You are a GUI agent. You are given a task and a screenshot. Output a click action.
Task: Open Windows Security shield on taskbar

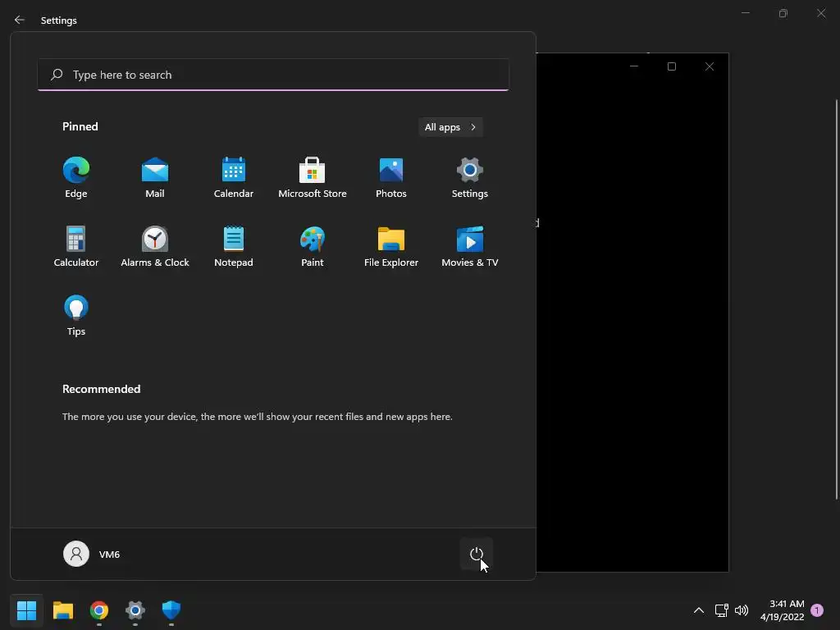[171, 610]
